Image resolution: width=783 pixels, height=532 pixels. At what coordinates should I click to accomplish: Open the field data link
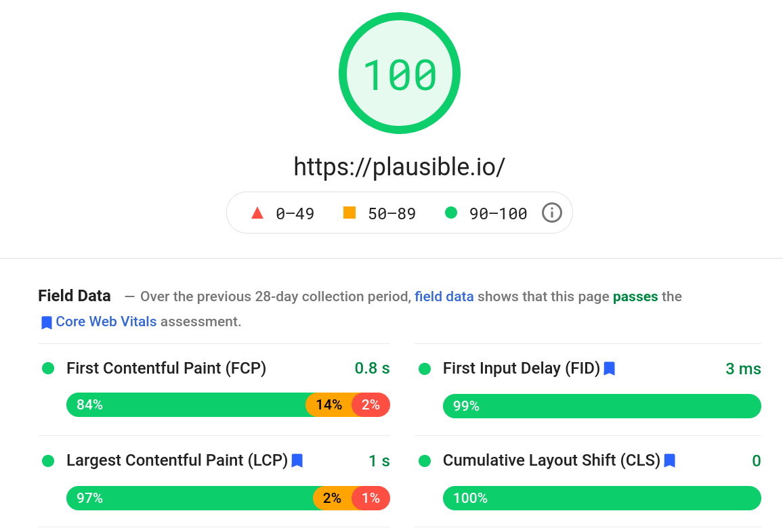click(x=444, y=296)
